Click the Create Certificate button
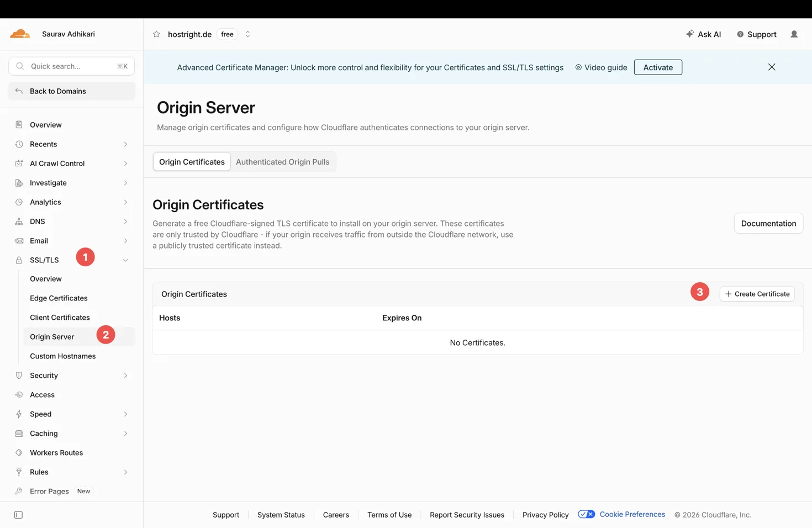 pos(757,294)
